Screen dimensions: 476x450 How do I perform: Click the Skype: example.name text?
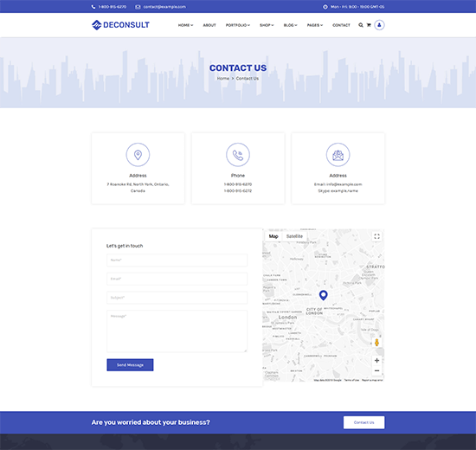coord(338,190)
